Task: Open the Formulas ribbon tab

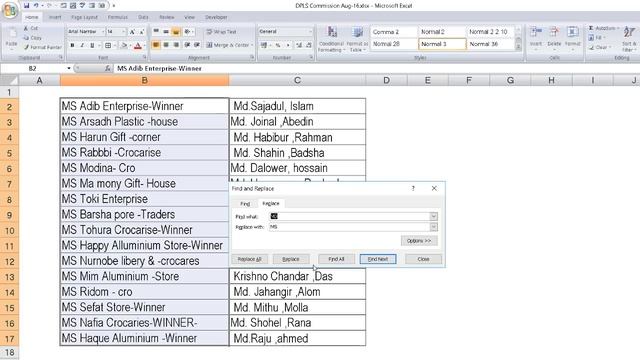Action: pyautogui.click(x=118, y=17)
